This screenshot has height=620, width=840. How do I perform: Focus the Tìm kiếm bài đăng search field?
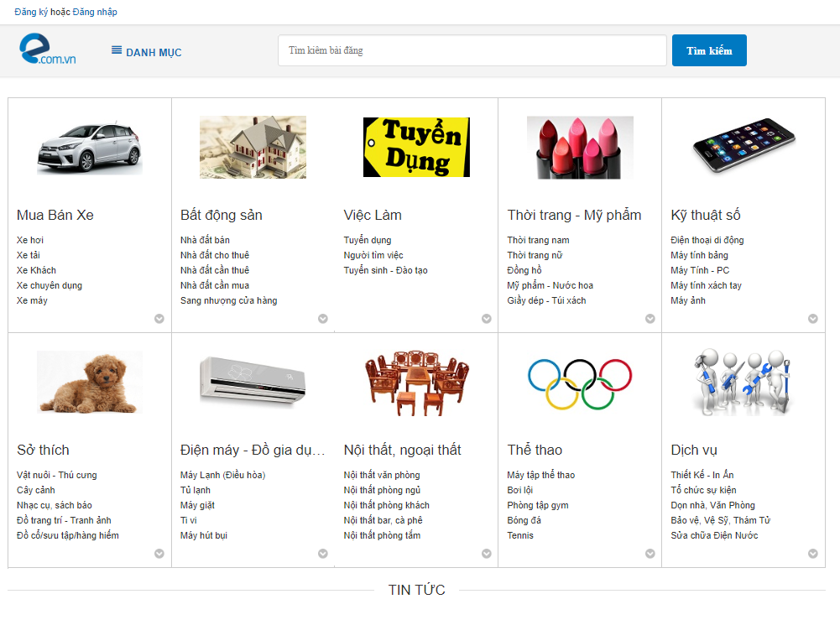(x=472, y=50)
